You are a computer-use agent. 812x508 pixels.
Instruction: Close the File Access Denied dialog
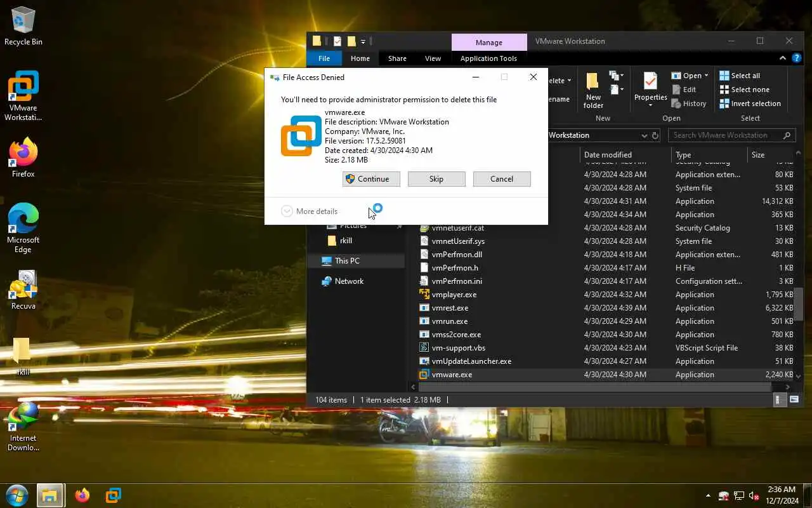pos(534,77)
